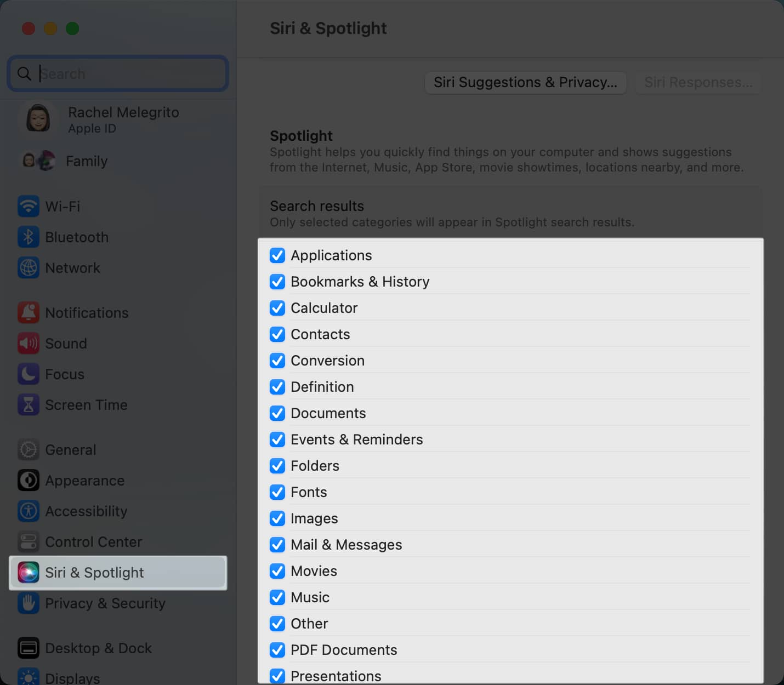Focus the sidebar Search field
The height and width of the screenshot is (685, 784).
(118, 73)
